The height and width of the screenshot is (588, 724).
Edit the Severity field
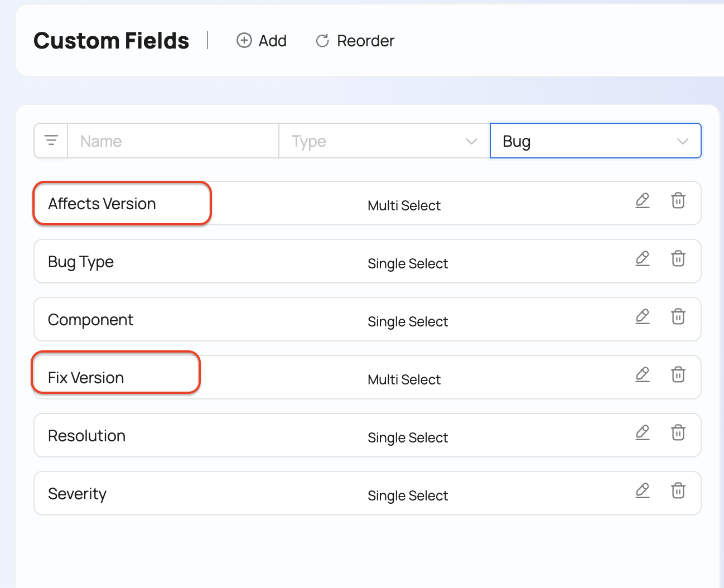click(643, 491)
